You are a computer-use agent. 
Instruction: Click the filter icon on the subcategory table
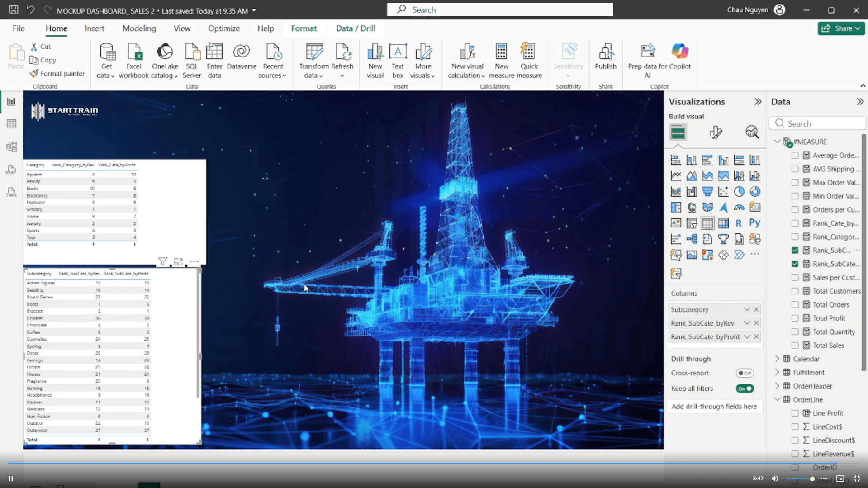(x=162, y=261)
